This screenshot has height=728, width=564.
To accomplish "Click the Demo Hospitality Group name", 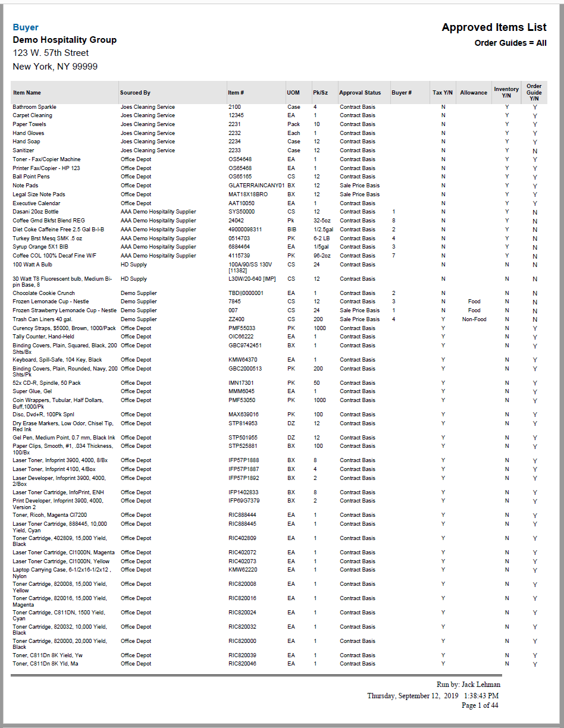I will pos(64,40).
